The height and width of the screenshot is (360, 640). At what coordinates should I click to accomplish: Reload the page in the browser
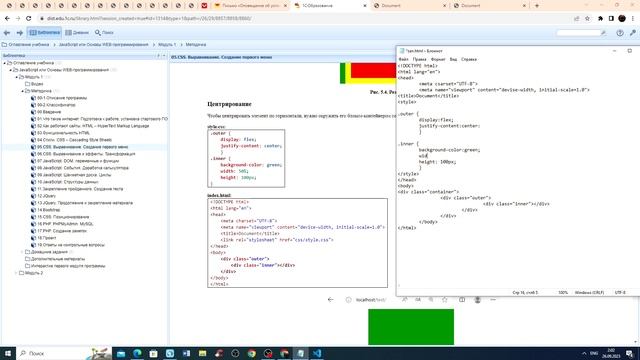29,18
